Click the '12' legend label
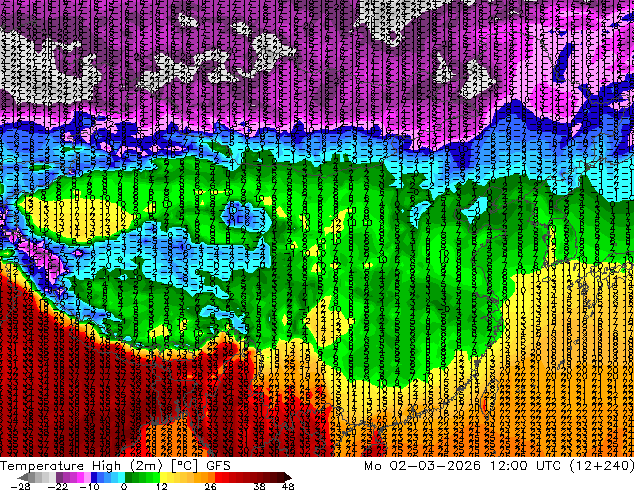This screenshot has height=490, width=634. click(162, 486)
